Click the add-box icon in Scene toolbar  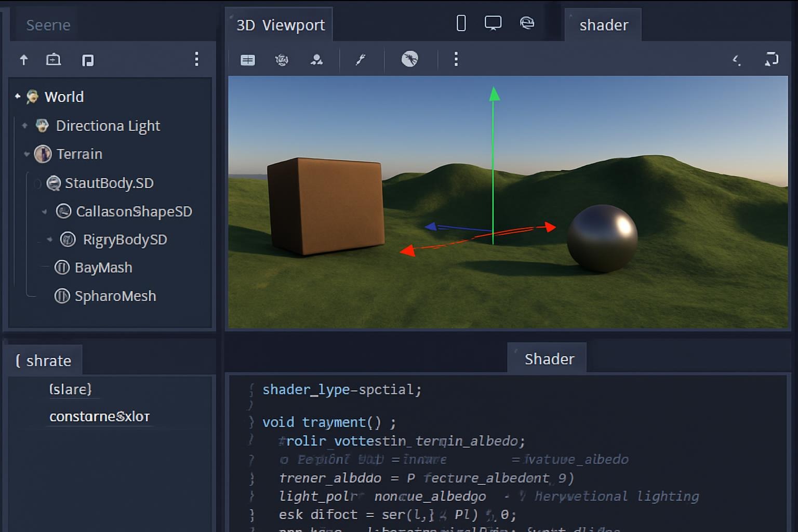pyautogui.click(x=54, y=60)
